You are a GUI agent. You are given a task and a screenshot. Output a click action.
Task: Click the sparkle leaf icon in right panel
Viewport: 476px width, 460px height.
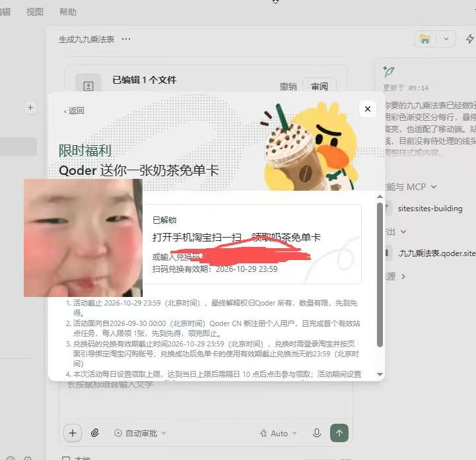[x=388, y=71]
